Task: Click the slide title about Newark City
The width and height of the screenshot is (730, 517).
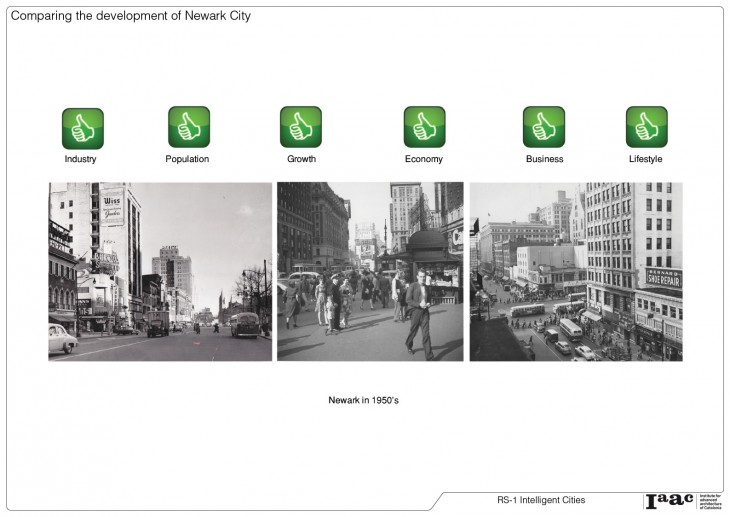Action: coord(131,16)
